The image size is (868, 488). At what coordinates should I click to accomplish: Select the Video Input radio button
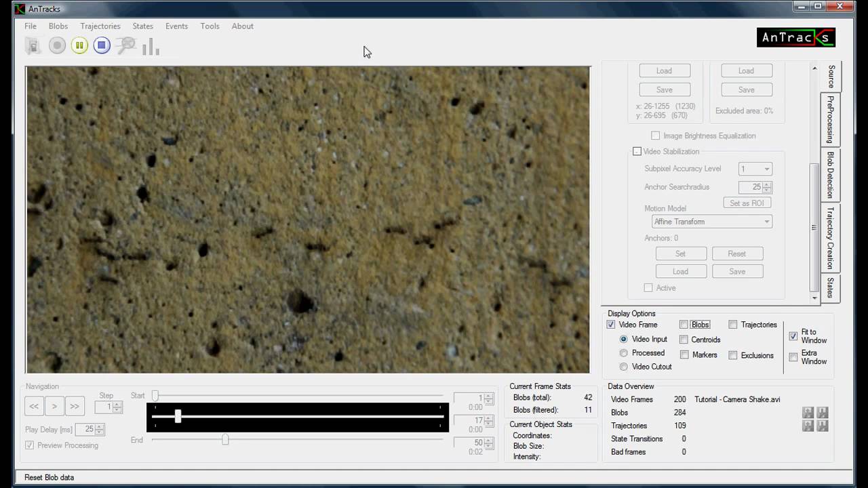point(624,339)
